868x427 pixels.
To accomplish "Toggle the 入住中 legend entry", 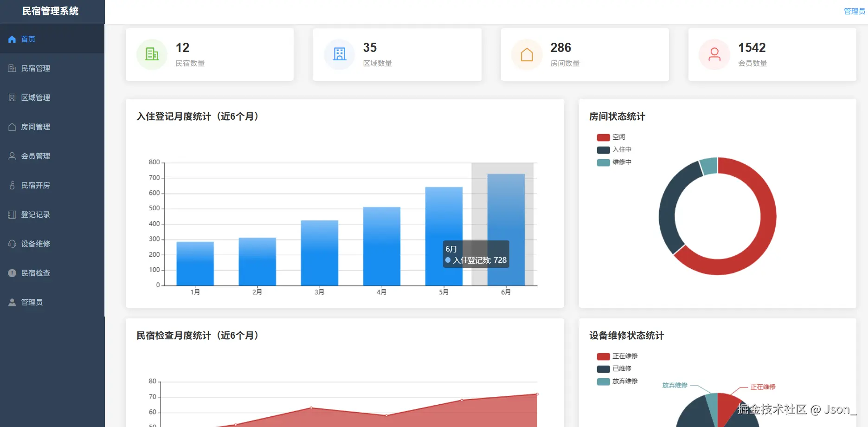I will pos(614,149).
